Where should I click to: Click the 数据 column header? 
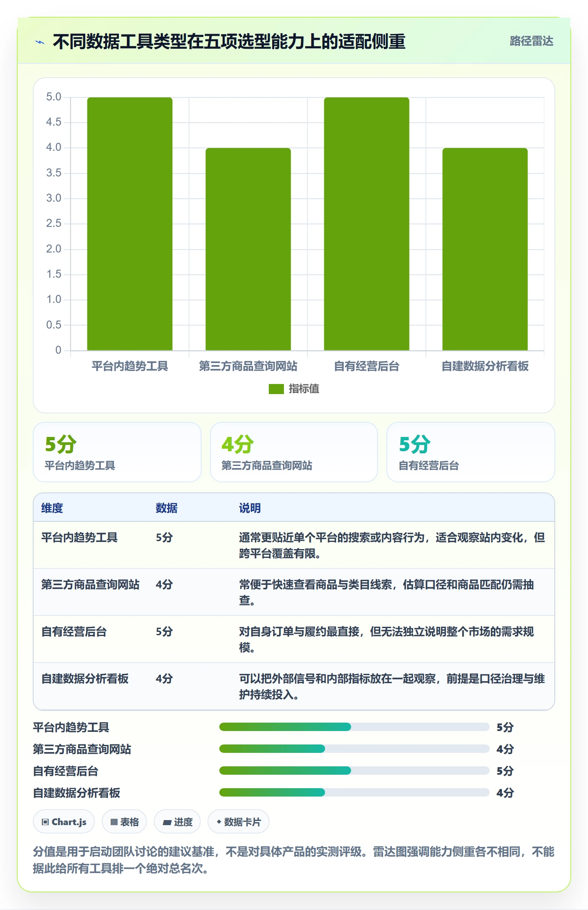tap(167, 508)
